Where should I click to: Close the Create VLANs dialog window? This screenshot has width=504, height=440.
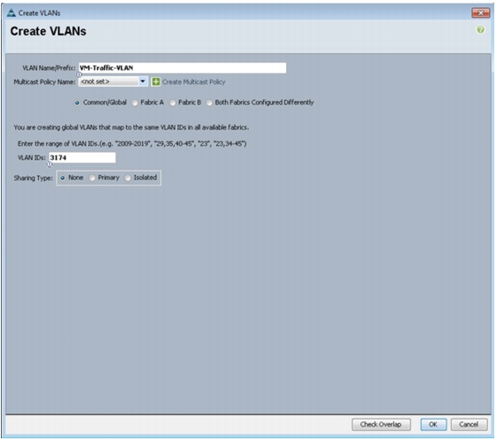[x=480, y=13]
